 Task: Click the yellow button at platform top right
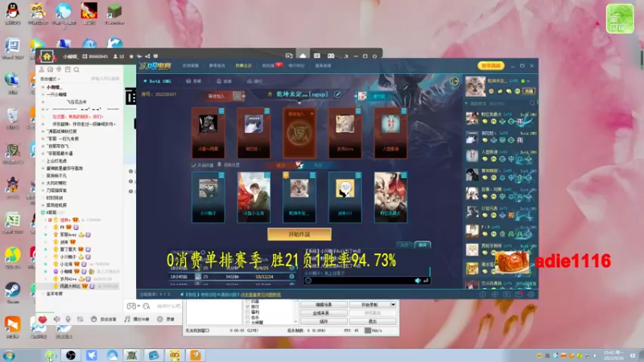[x=491, y=66]
